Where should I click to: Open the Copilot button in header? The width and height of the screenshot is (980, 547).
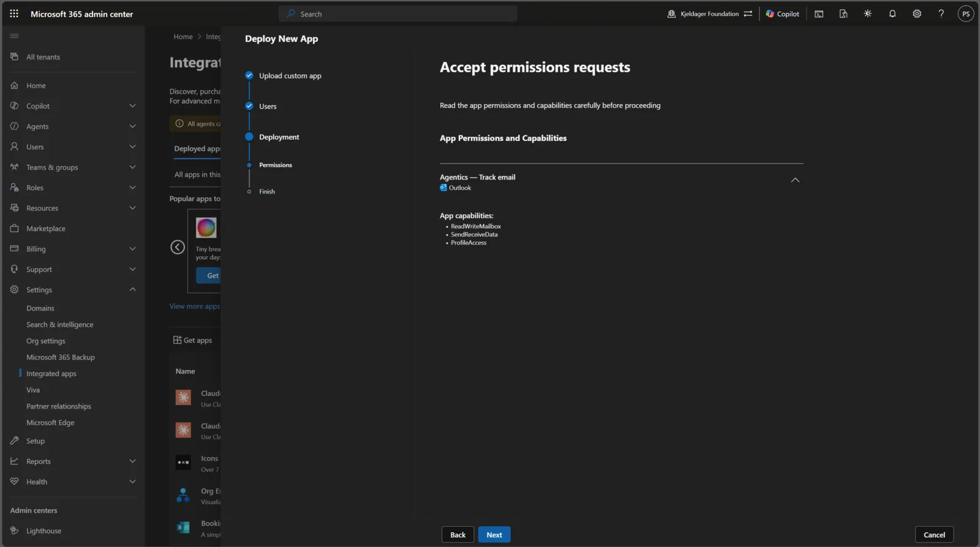(783, 13)
